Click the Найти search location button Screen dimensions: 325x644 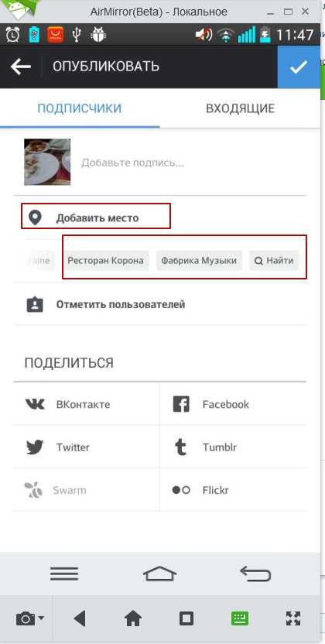pyautogui.click(x=274, y=260)
